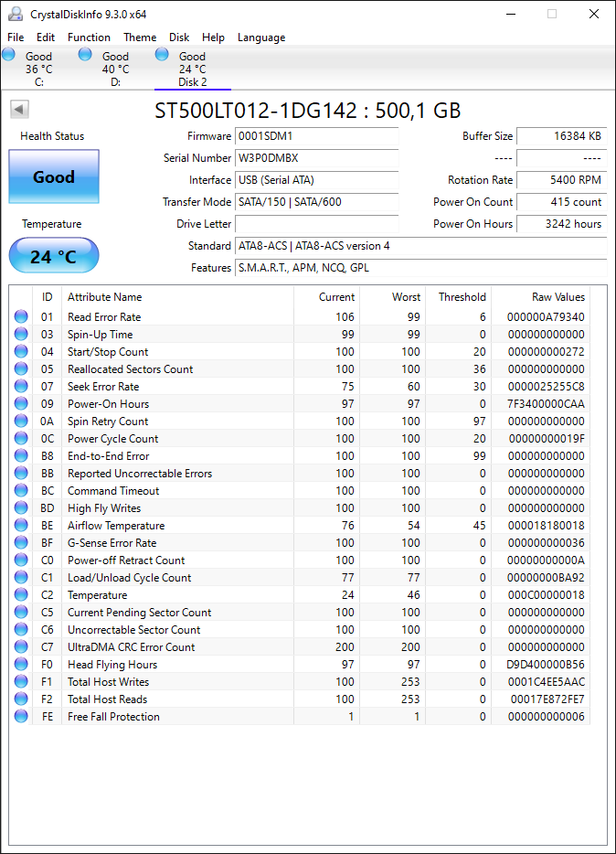Open the Language menu
616x854 pixels.
click(261, 37)
